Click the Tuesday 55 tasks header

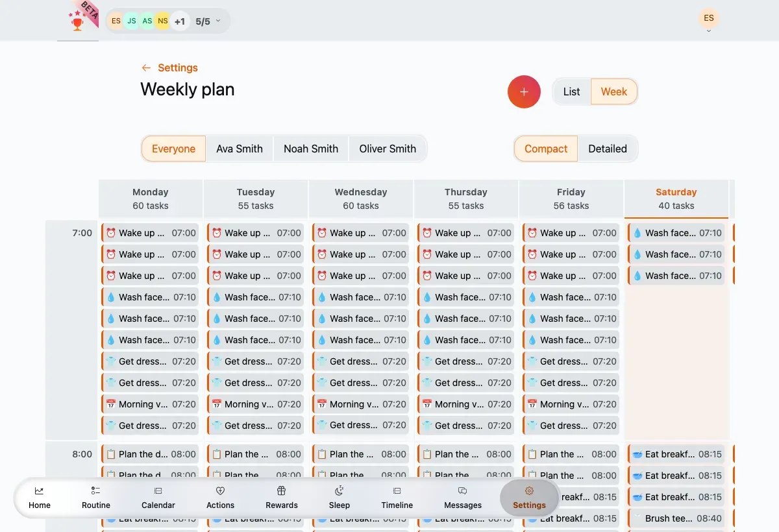coord(256,199)
